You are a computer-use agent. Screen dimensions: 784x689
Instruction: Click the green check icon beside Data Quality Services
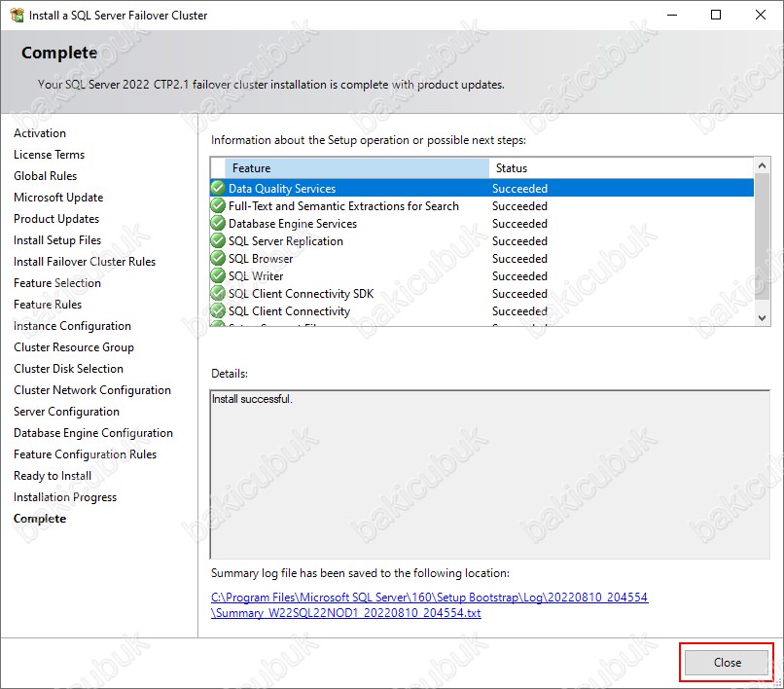[218, 188]
